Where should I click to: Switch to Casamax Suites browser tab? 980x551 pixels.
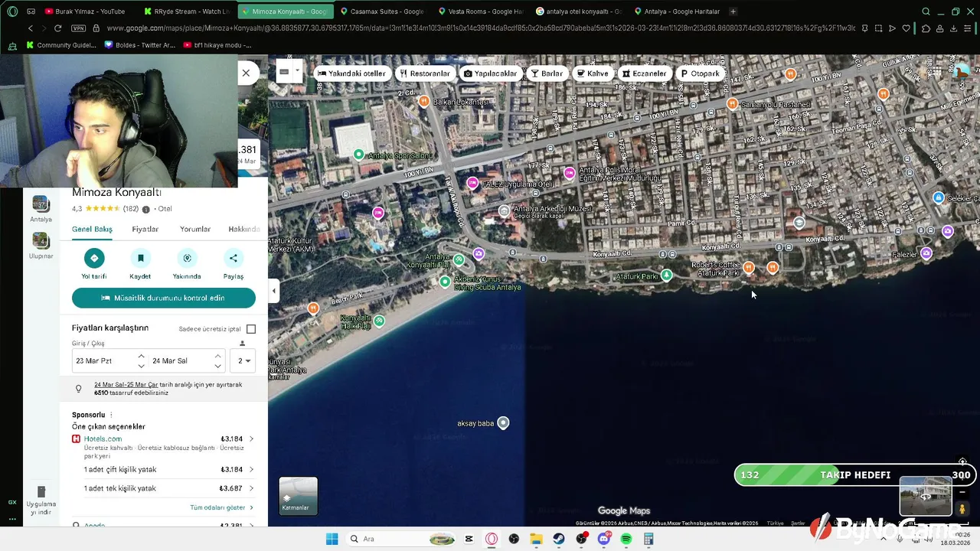(382, 11)
